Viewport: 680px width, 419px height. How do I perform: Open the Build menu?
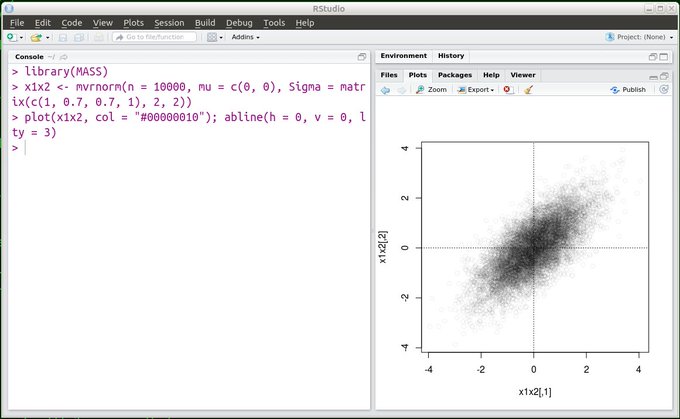click(x=205, y=23)
